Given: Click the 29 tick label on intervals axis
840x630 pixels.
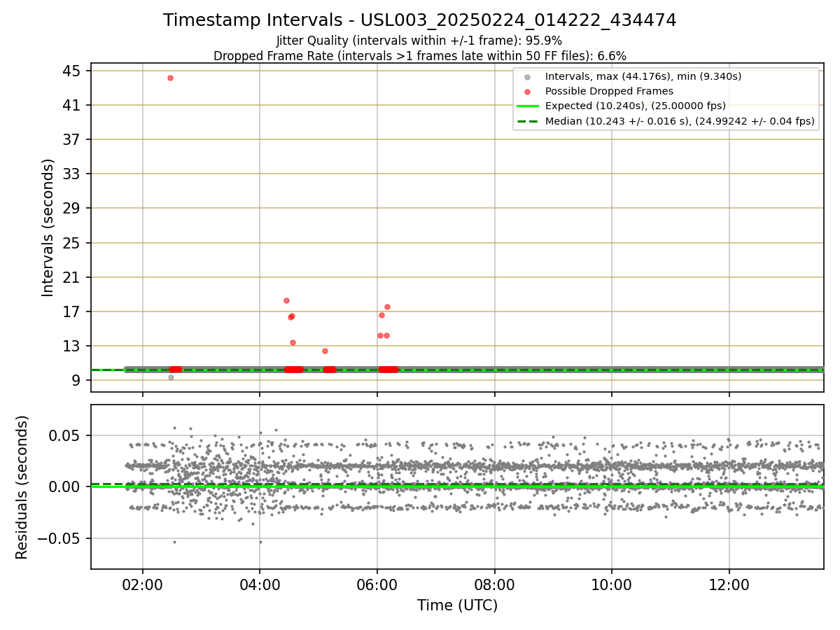Looking at the screenshot, I should coord(71,208).
